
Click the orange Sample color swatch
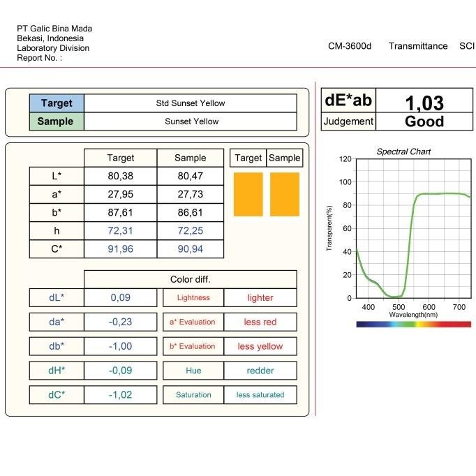pyautogui.click(x=284, y=194)
